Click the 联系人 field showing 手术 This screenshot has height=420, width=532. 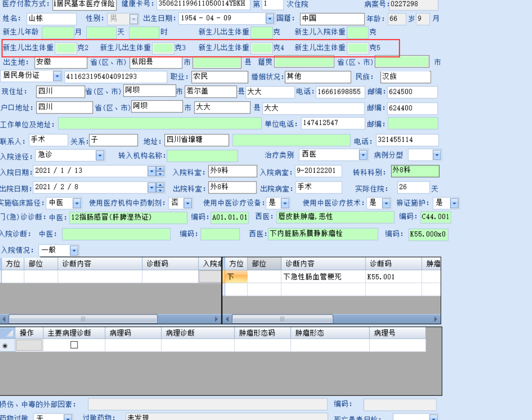(48, 140)
